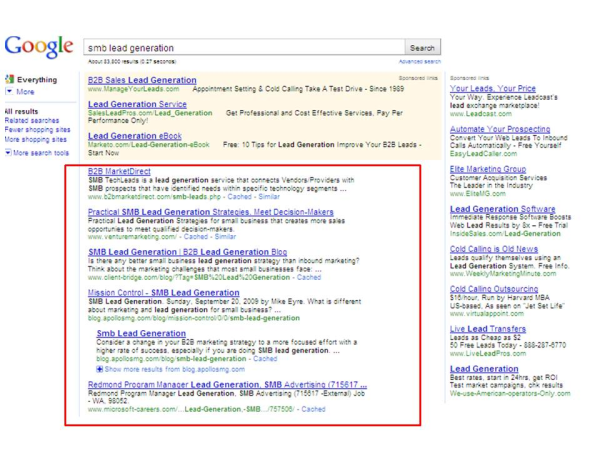Open Cached link for client-bridge.com result
The image size is (600, 450).
click(309, 277)
